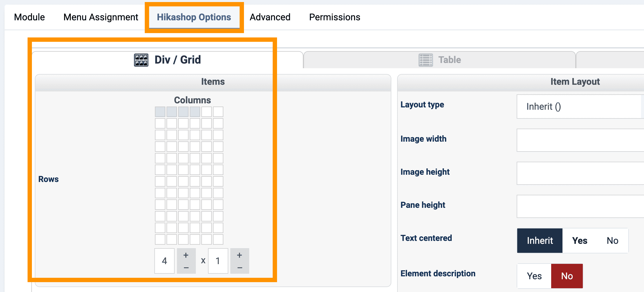Increase the columns count with plus

coord(186,255)
